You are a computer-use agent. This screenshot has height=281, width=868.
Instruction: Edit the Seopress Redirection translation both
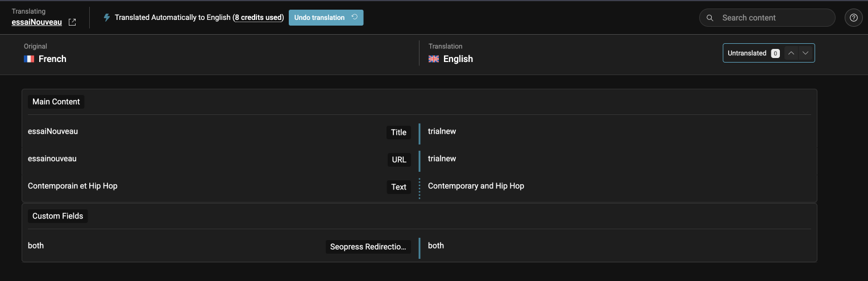(618, 246)
